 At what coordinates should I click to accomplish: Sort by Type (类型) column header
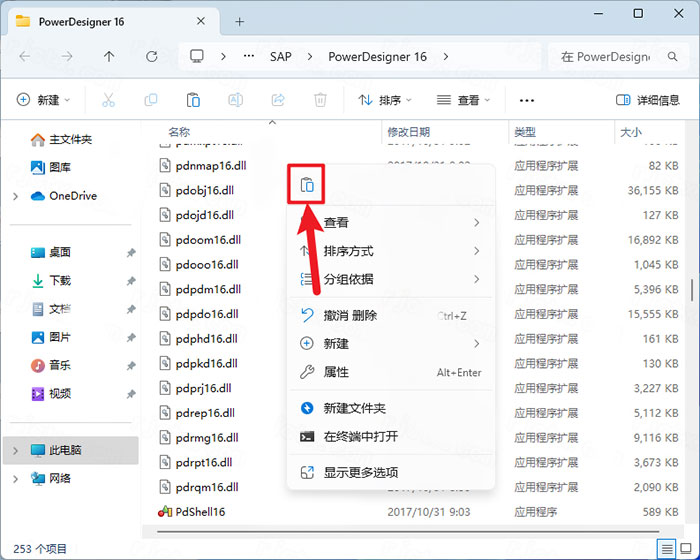[525, 132]
